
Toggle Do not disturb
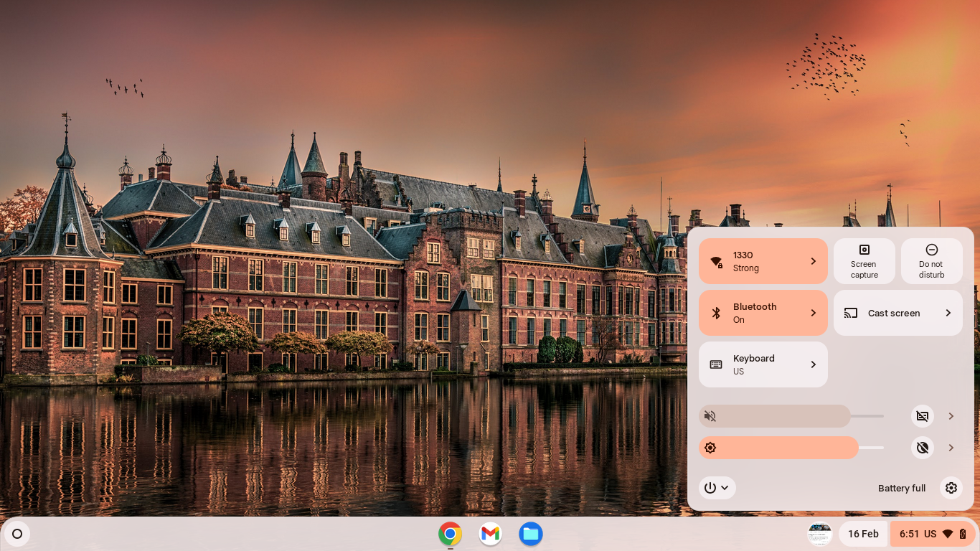pyautogui.click(x=931, y=261)
